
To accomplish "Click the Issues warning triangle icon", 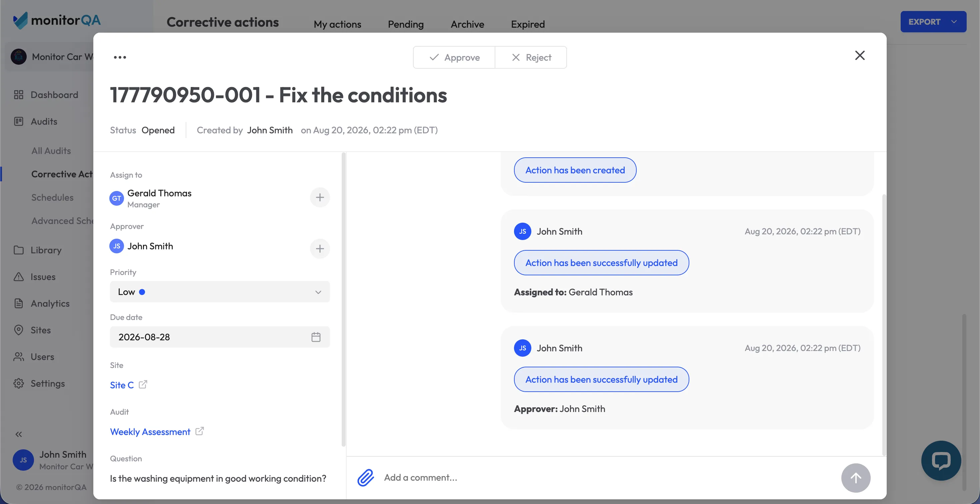I will pos(19,277).
